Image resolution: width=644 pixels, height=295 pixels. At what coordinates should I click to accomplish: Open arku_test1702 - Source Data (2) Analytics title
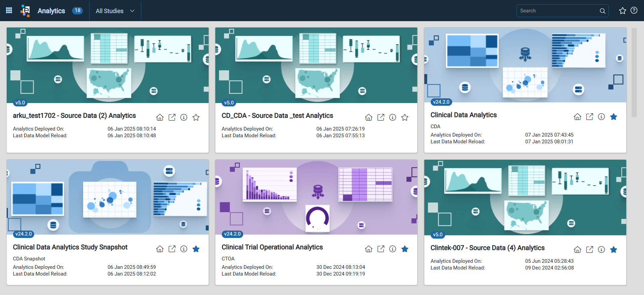(x=74, y=115)
